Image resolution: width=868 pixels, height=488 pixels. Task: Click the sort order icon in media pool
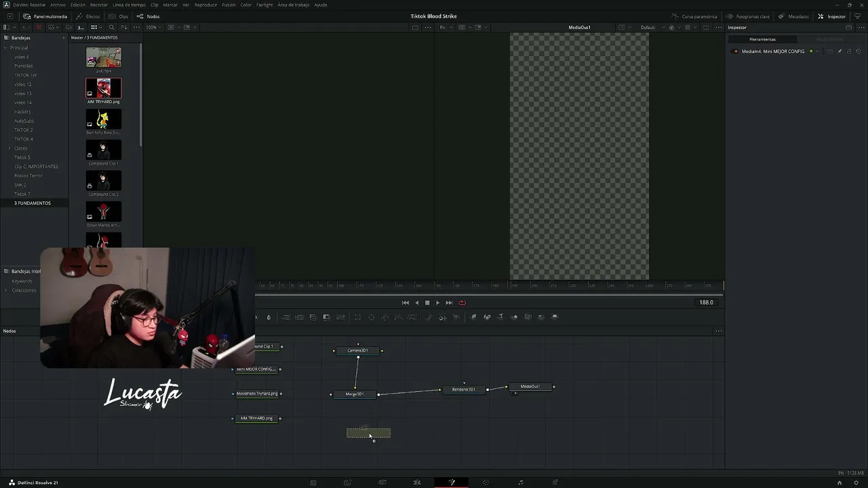pos(123,27)
